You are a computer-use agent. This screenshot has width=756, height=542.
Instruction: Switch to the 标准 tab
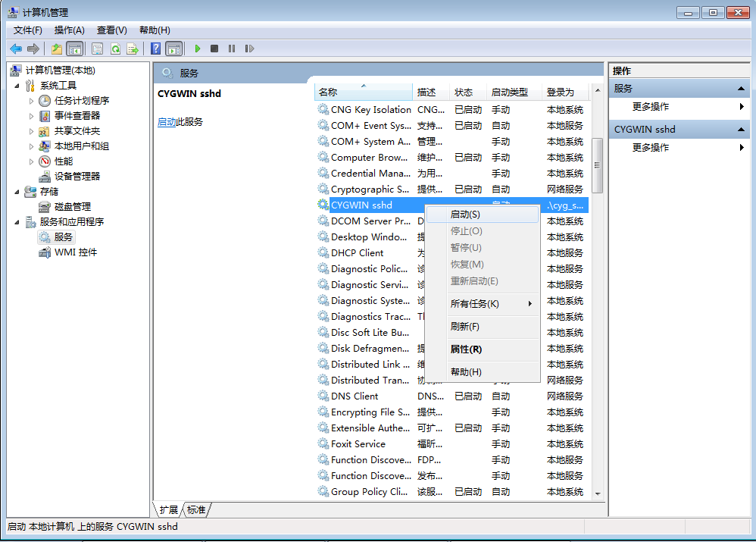[196, 509]
